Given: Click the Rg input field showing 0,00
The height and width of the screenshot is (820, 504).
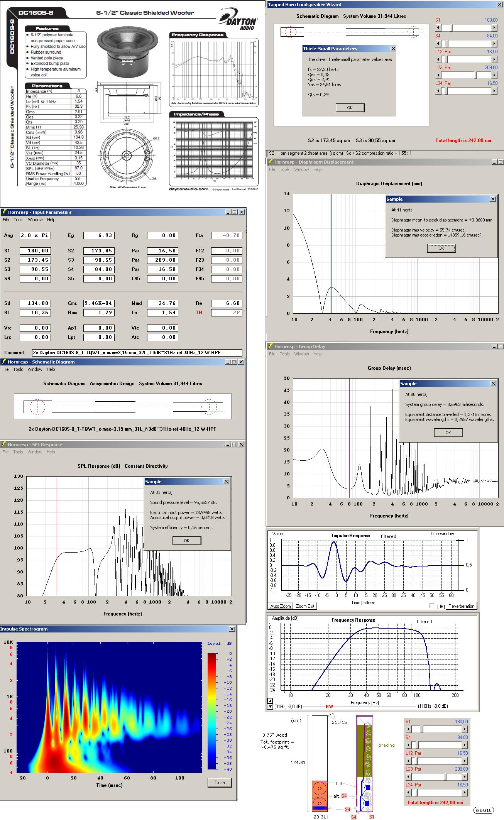Looking at the screenshot, I should (162, 235).
